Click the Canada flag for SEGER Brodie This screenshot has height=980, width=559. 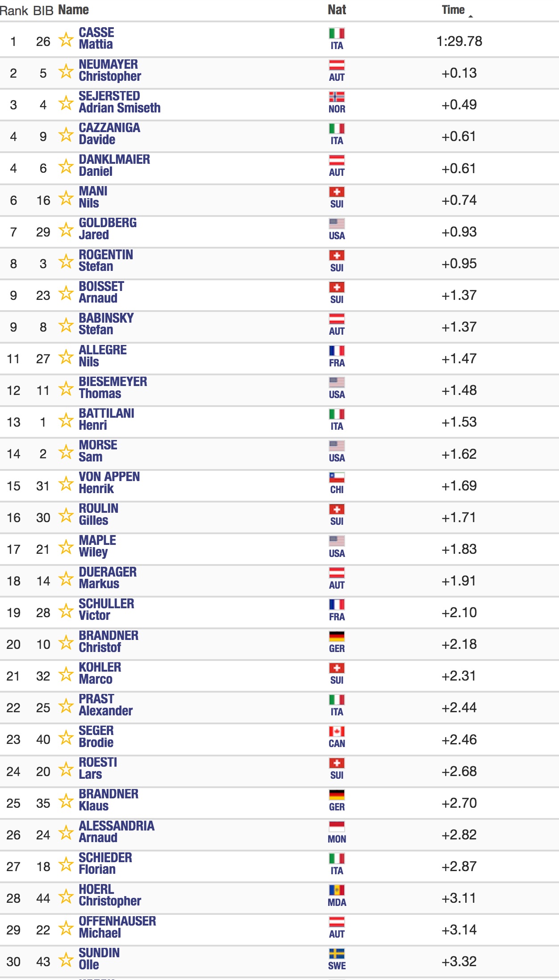click(x=337, y=732)
